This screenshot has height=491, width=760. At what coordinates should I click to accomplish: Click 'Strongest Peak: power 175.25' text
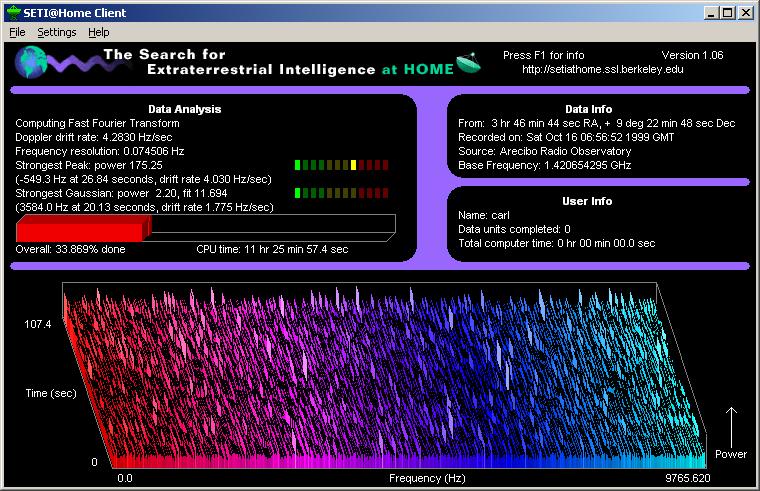tap(89, 165)
